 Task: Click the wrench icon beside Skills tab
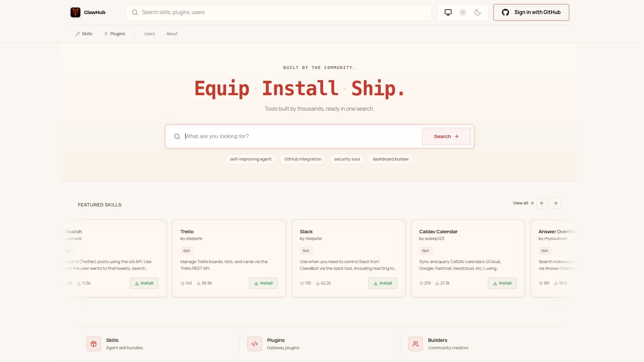[78, 34]
